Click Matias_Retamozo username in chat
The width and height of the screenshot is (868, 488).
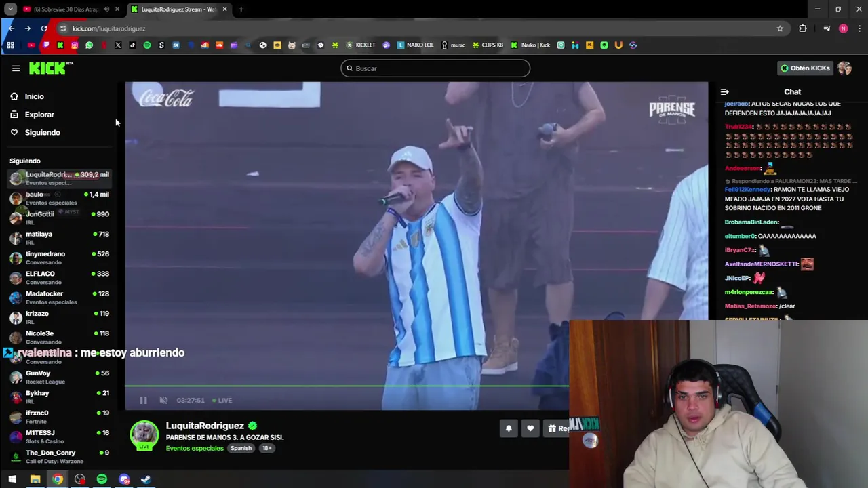tap(750, 306)
